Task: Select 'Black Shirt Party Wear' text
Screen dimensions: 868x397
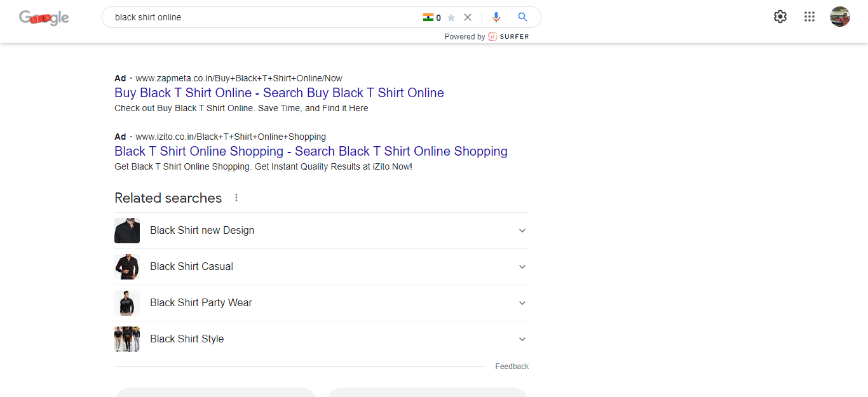Action: click(x=201, y=303)
